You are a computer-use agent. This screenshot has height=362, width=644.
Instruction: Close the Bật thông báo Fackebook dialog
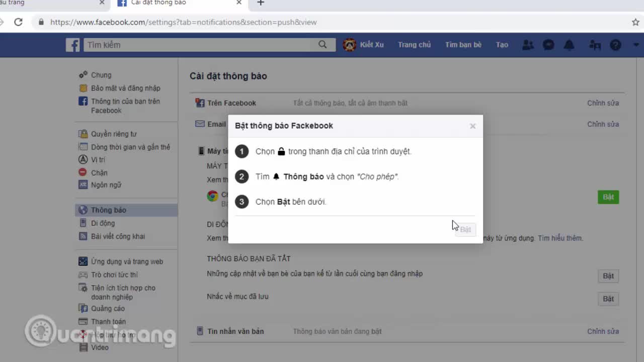point(472,126)
